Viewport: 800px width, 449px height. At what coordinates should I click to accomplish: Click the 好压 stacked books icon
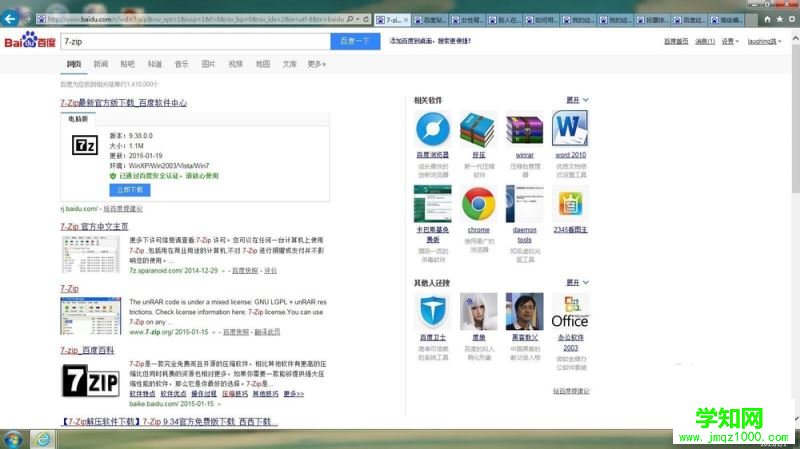coord(478,130)
